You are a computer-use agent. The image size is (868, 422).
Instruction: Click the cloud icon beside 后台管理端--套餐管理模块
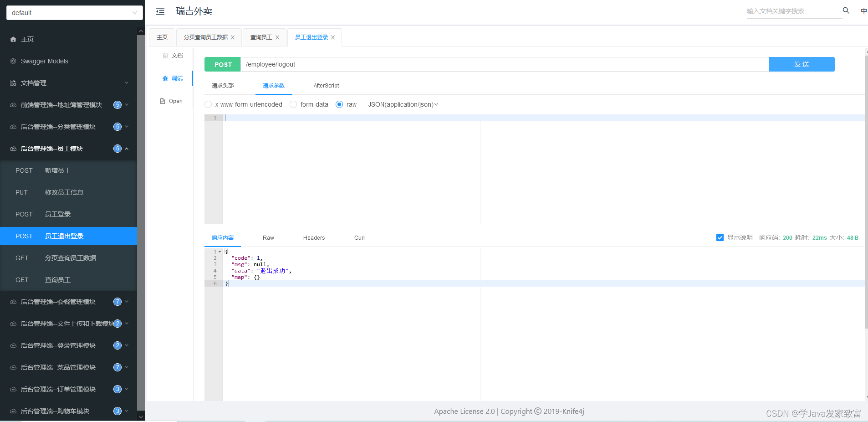[13, 302]
